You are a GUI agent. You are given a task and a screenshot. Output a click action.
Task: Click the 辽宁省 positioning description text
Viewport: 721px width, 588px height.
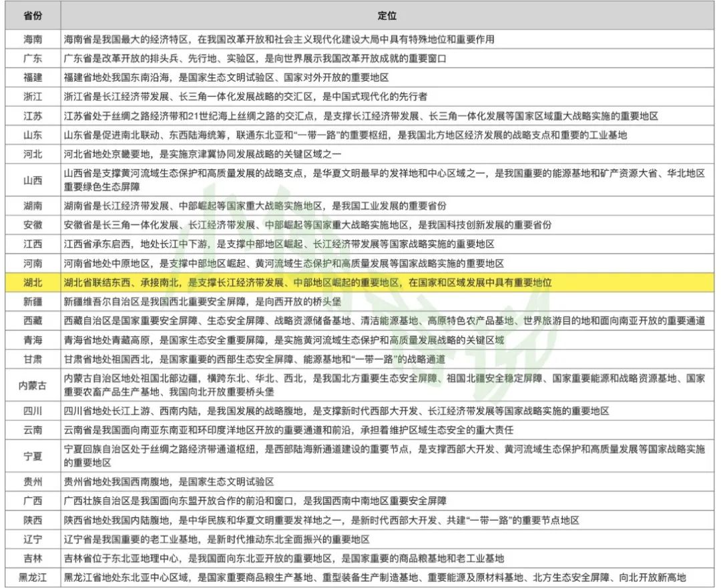coord(216,539)
